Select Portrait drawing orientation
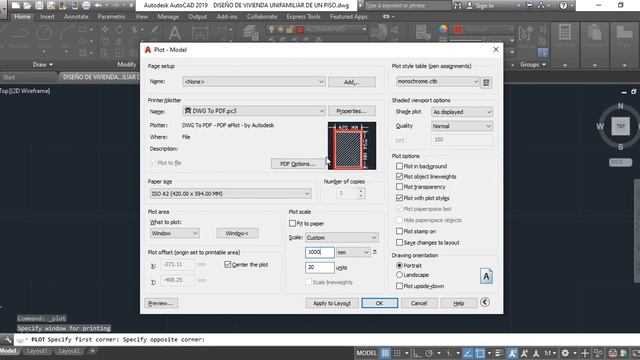 pyautogui.click(x=399, y=265)
